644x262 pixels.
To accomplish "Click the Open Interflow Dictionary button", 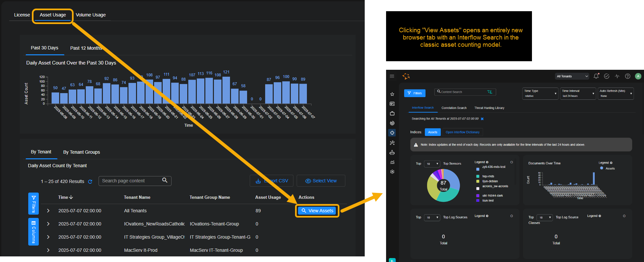I will click(462, 132).
